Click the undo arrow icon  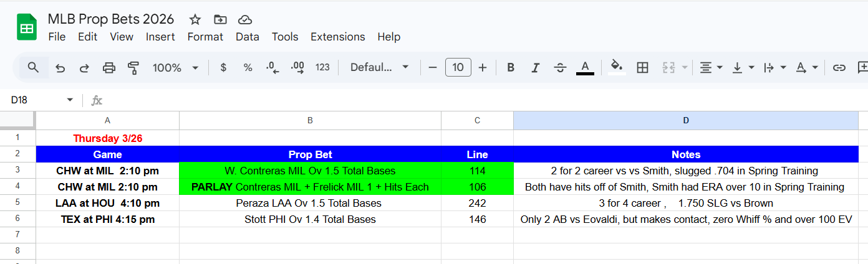[60, 68]
